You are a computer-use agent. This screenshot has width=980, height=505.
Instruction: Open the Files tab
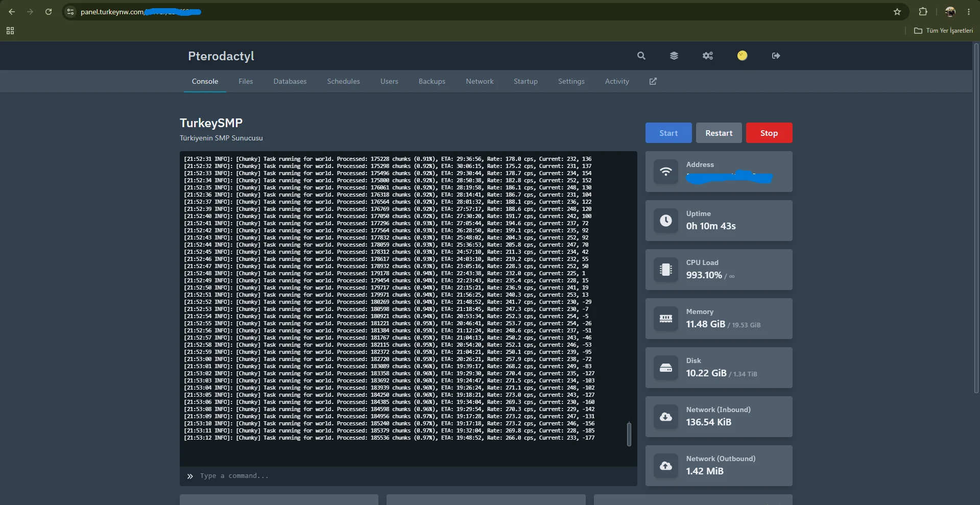246,81
